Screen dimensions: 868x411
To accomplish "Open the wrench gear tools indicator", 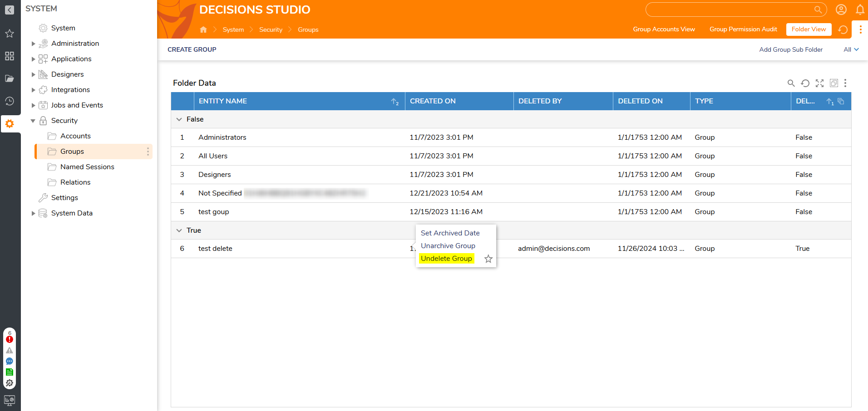I will pyautogui.click(x=10, y=383).
